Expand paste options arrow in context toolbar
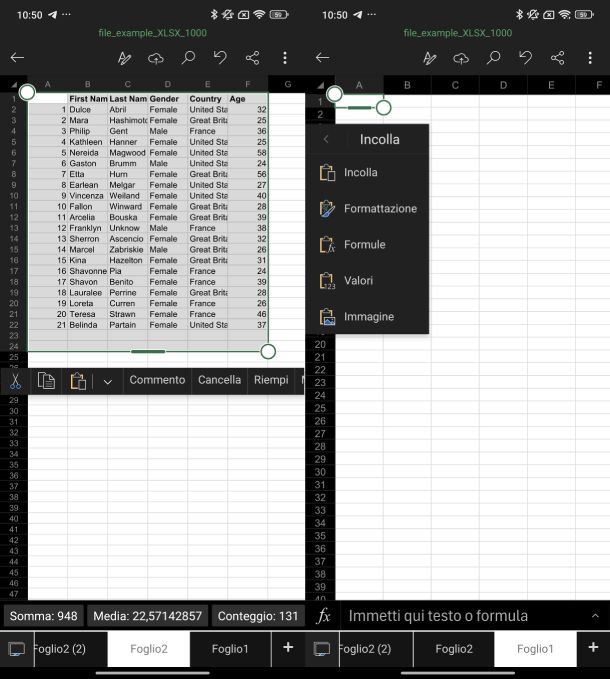Image resolution: width=610 pixels, height=679 pixels. point(108,382)
